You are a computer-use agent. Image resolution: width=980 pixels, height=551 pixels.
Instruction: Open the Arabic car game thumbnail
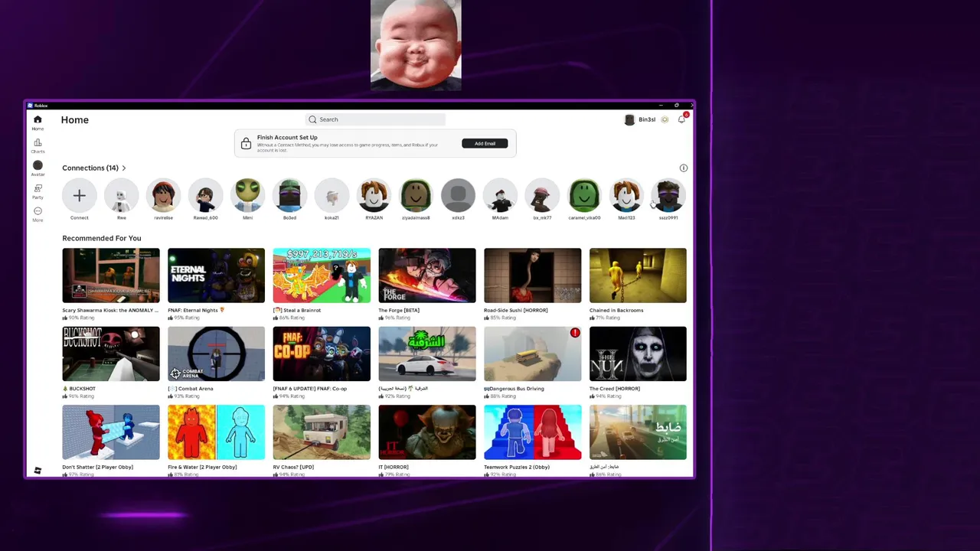[x=427, y=354]
